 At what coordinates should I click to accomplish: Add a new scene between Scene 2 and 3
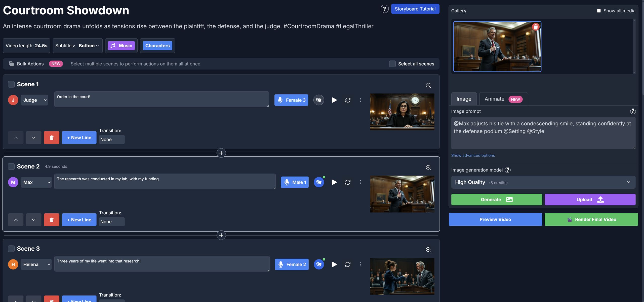(x=221, y=235)
